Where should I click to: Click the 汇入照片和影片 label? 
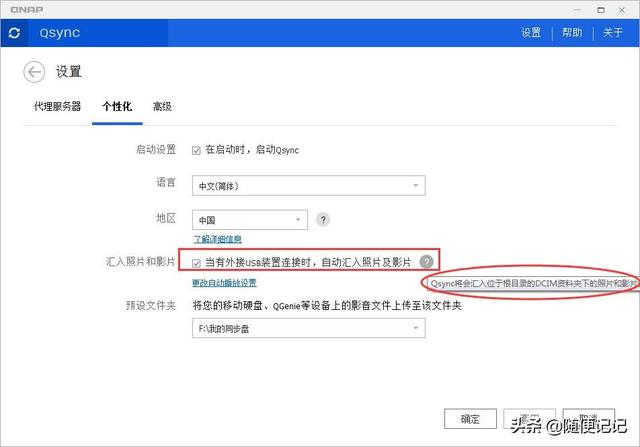pos(140,261)
